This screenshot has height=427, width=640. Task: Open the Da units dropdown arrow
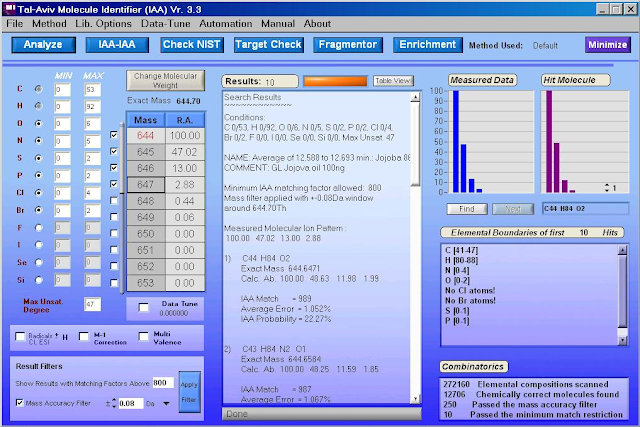click(x=166, y=404)
